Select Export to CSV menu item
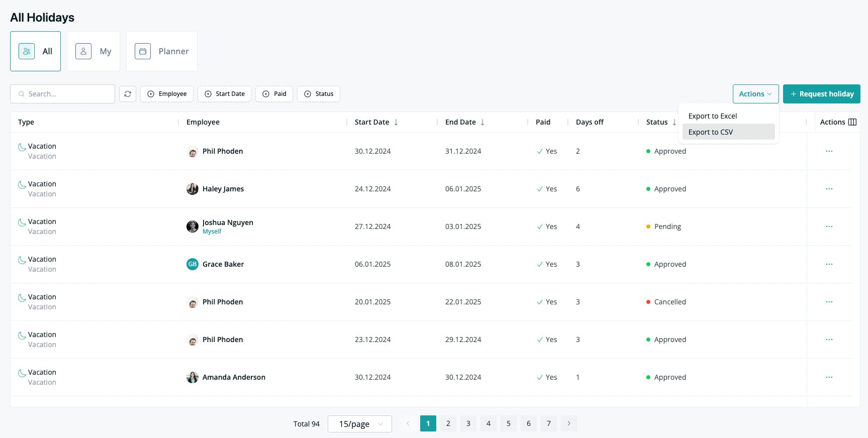The height and width of the screenshot is (438, 868). [728, 132]
